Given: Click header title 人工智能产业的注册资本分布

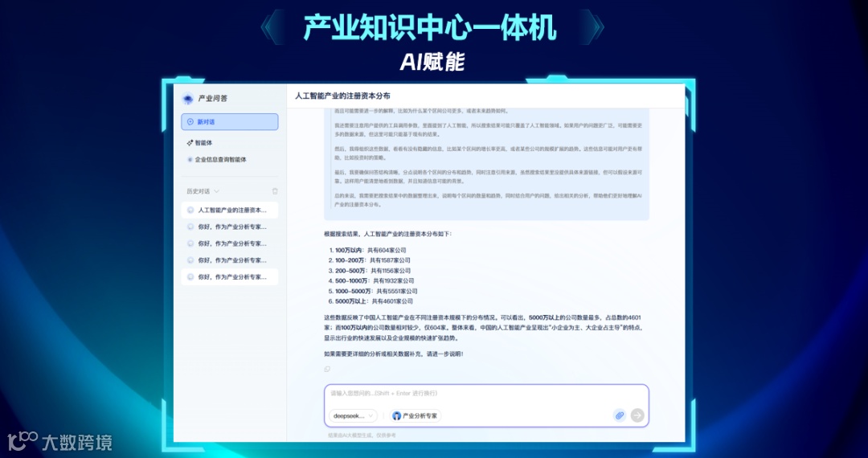Looking at the screenshot, I should [342, 96].
